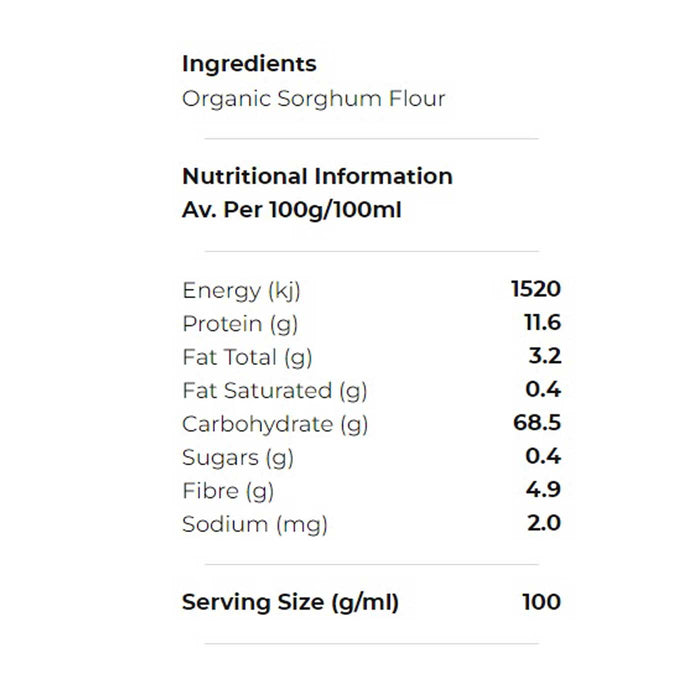Click the fibre value 4.9
This screenshot has height=700, width=700.
point(544,490)
